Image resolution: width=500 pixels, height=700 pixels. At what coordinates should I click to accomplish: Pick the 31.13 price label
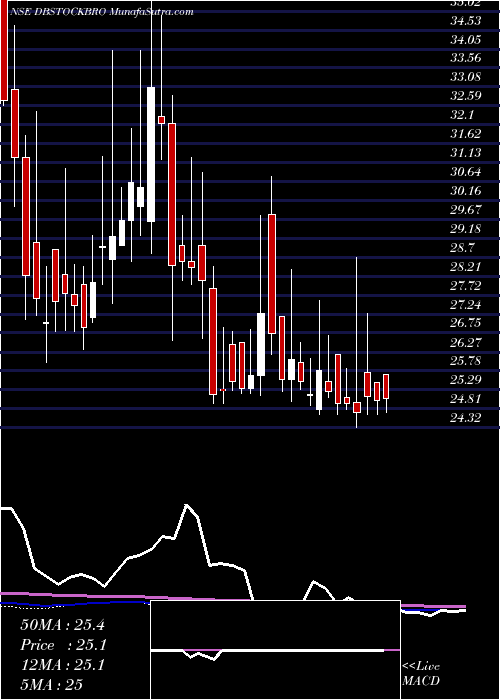coord(466,153)
